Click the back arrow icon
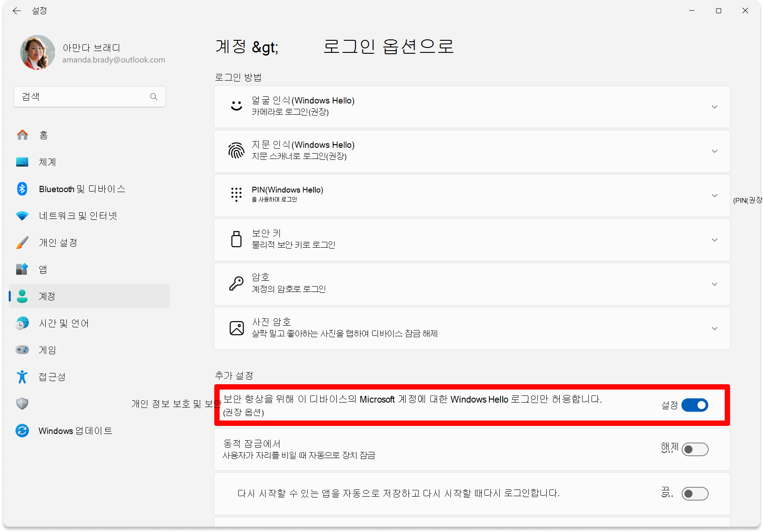Screen dimensions: 763x532 (17, 11)
